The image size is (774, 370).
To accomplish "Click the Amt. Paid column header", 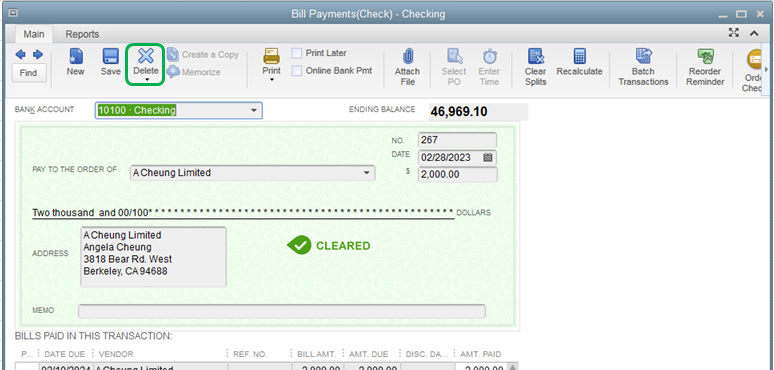I will coord(481,354).
